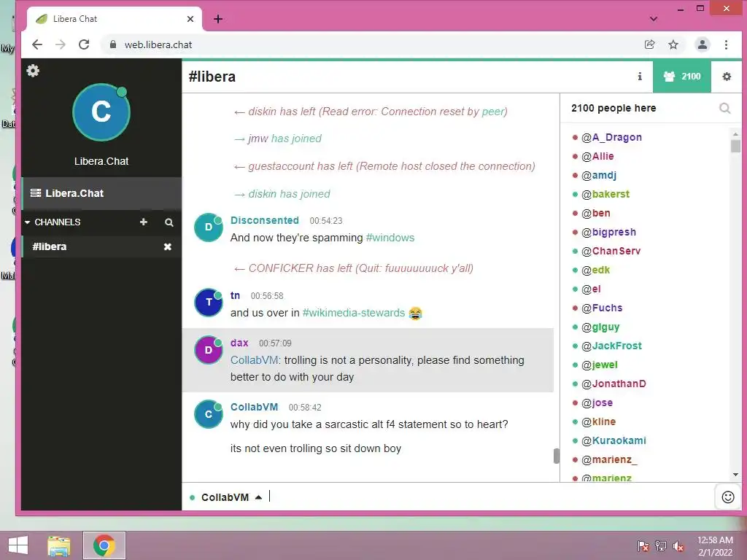Open the #wikimedia-stewards channel link
747x560 pixels.
click(x=354, y=313)
